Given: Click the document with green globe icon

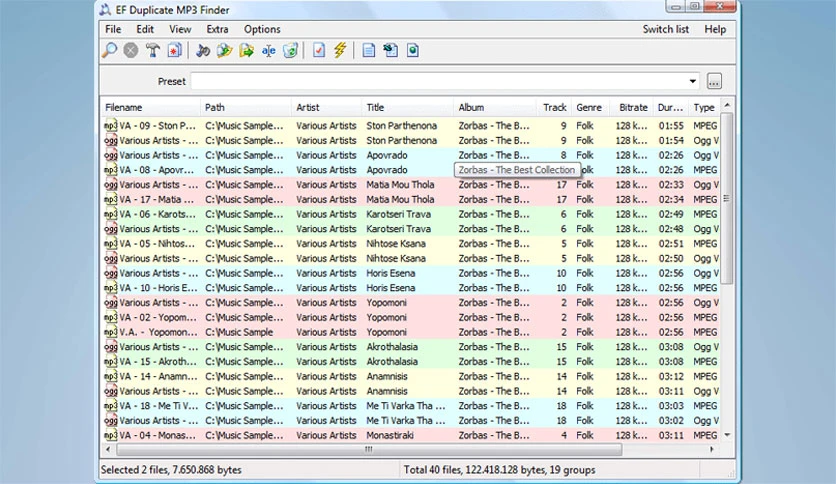Looking at the screenshot, I should pyautogui.click(x=413, y=51).
